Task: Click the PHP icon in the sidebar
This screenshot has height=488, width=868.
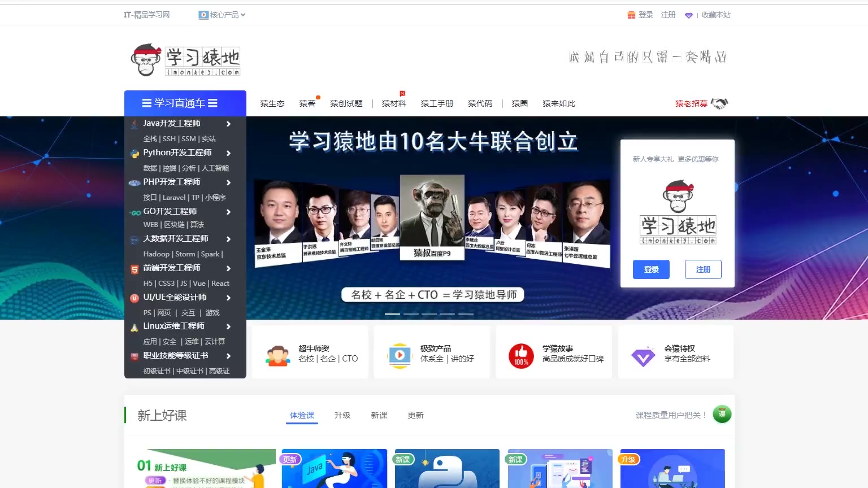Action: coord(134,182)
